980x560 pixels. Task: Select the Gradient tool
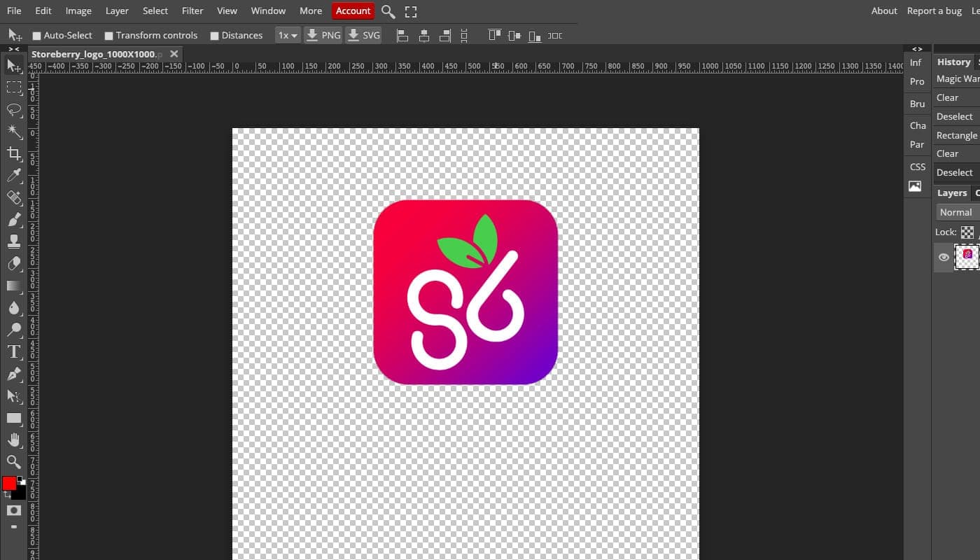coord(13,286)
